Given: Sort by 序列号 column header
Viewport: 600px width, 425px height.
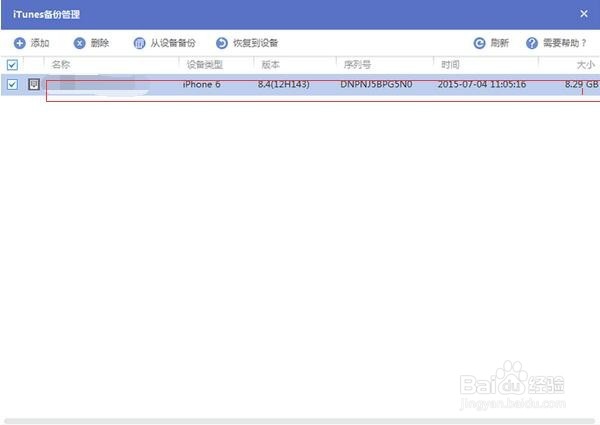Looking at the screenshot, I should (357, 64).
